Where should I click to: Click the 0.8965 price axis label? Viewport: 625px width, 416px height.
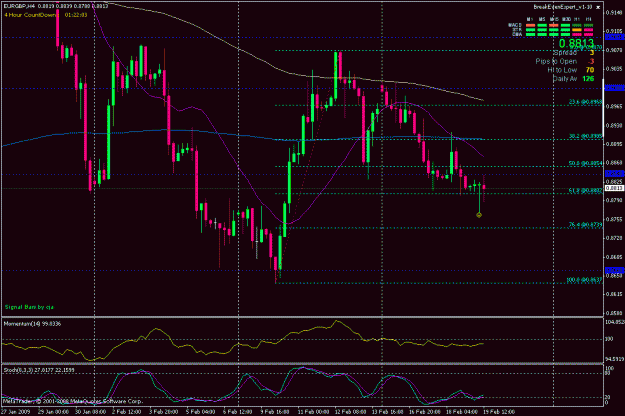[614, 107]
